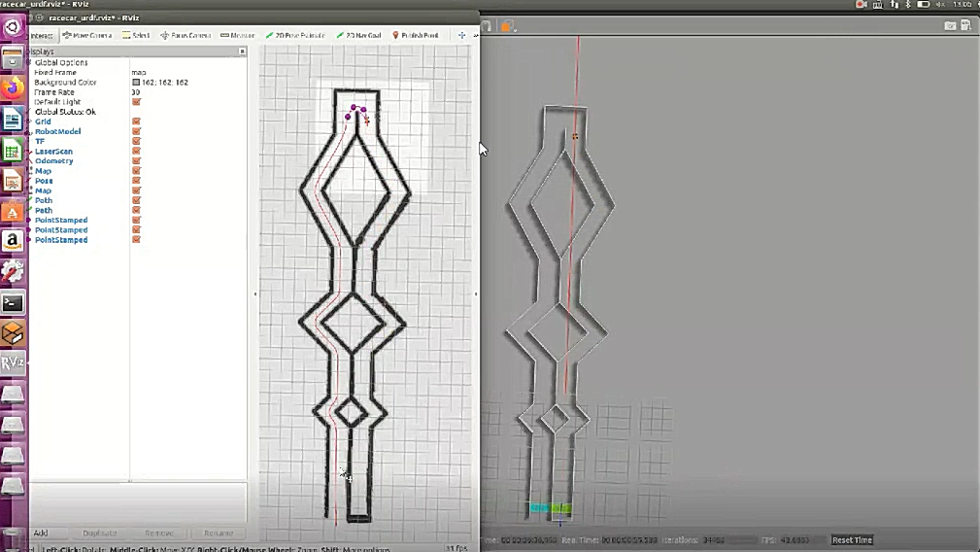Click the Measure tool in toolbar
Screen dimensions: 980x552
(x=238, y=36)
